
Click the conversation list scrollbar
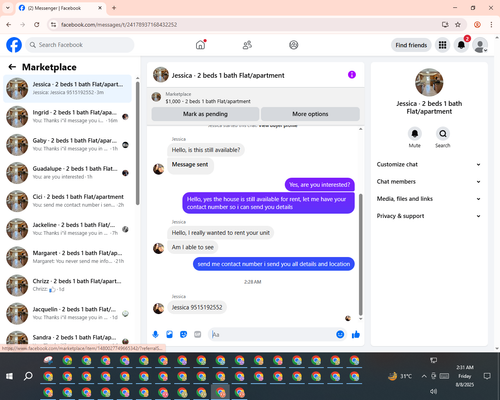137,143
